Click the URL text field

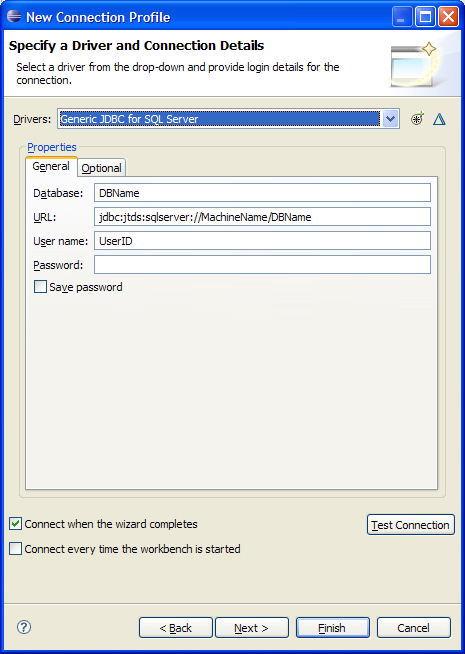pos(262,216)
